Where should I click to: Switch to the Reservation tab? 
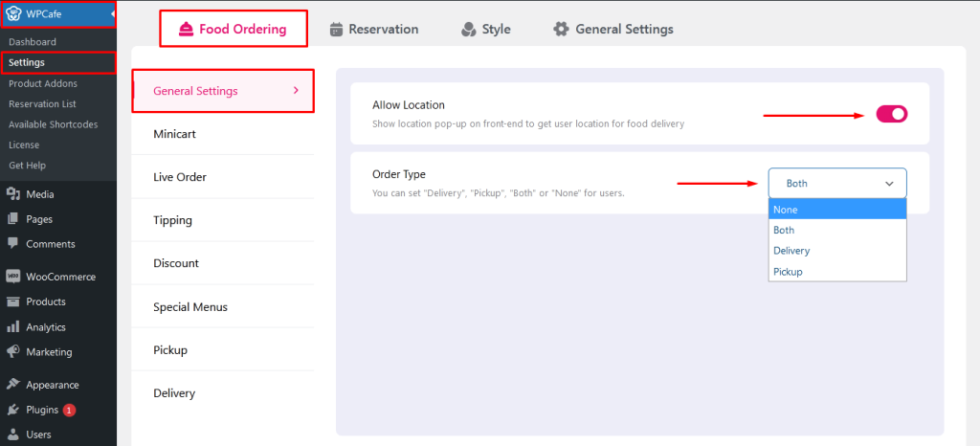click(x=374, y=30)
